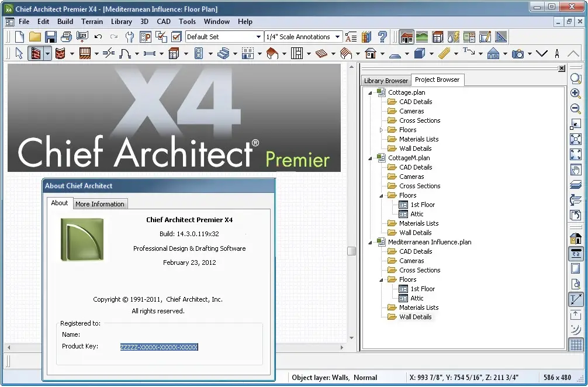Toggle the Mechanical, Electrical, Plumbing lightning configuration

pyautogui.click(x=454, y=37)
